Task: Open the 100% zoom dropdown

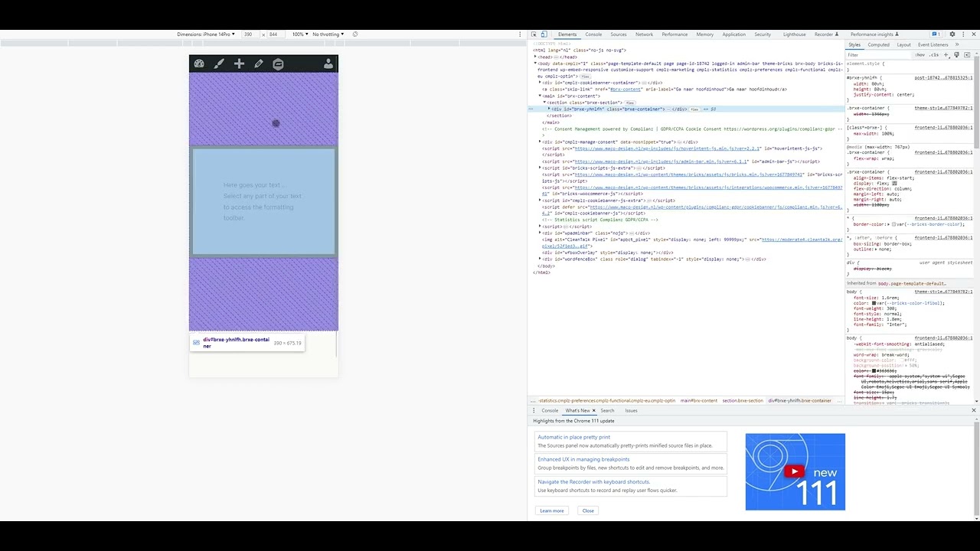Action: [x=299, y=34]
